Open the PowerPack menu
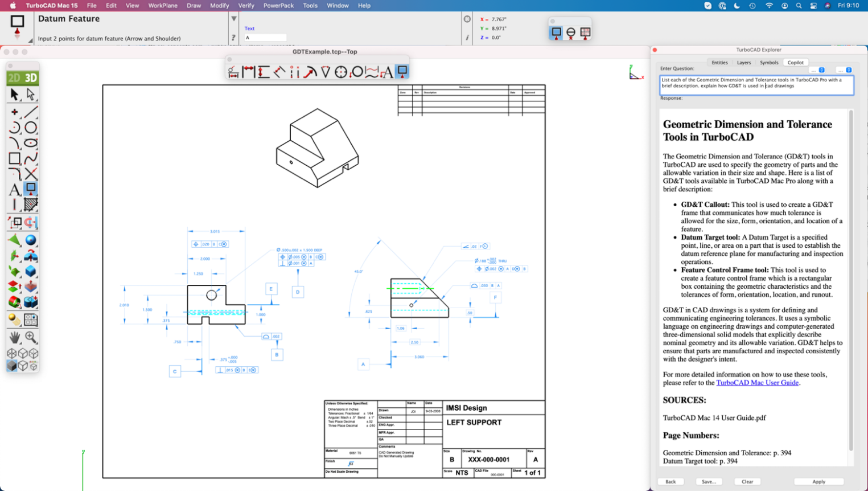This screenshot has height=491, width=868. (278, 6)
